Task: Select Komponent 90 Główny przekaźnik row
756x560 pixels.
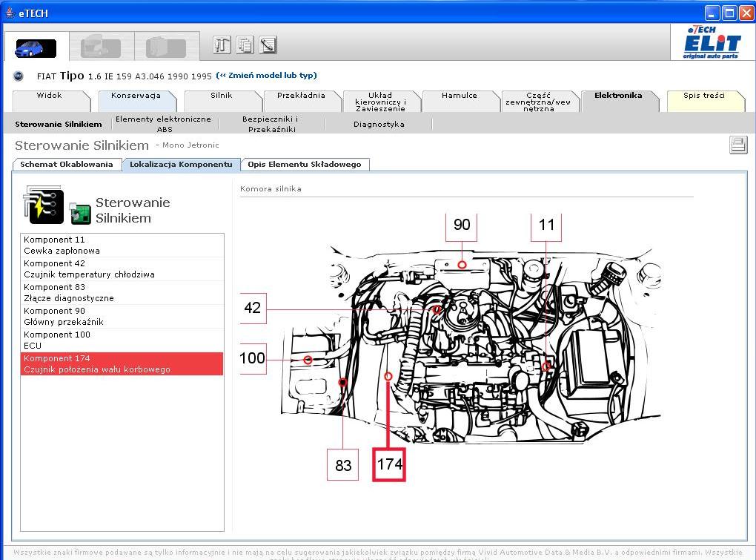Action: point(122,316)
